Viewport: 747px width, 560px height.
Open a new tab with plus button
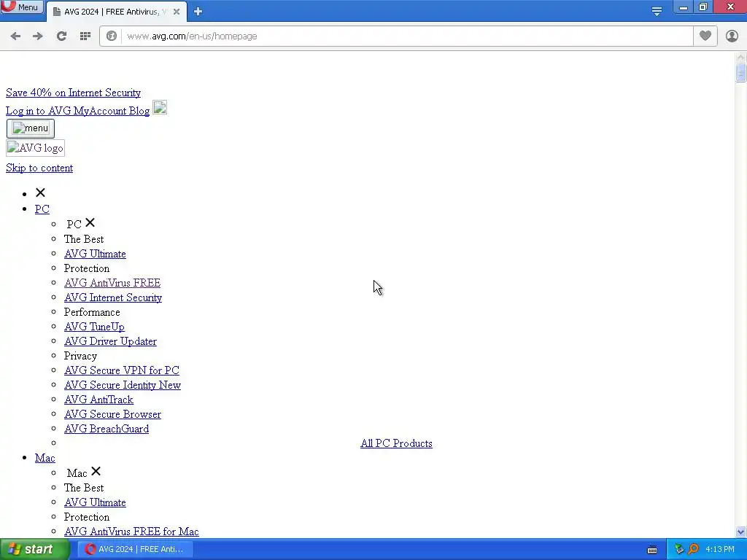(198, 12)
